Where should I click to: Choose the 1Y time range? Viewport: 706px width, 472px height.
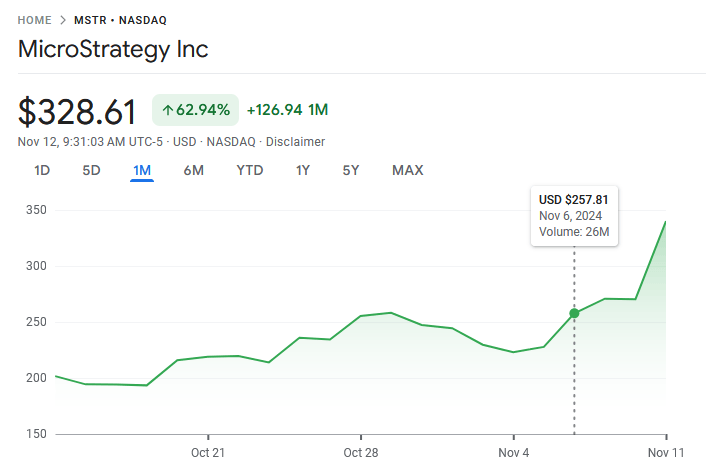pyautogui.click(x=302, y=170)
